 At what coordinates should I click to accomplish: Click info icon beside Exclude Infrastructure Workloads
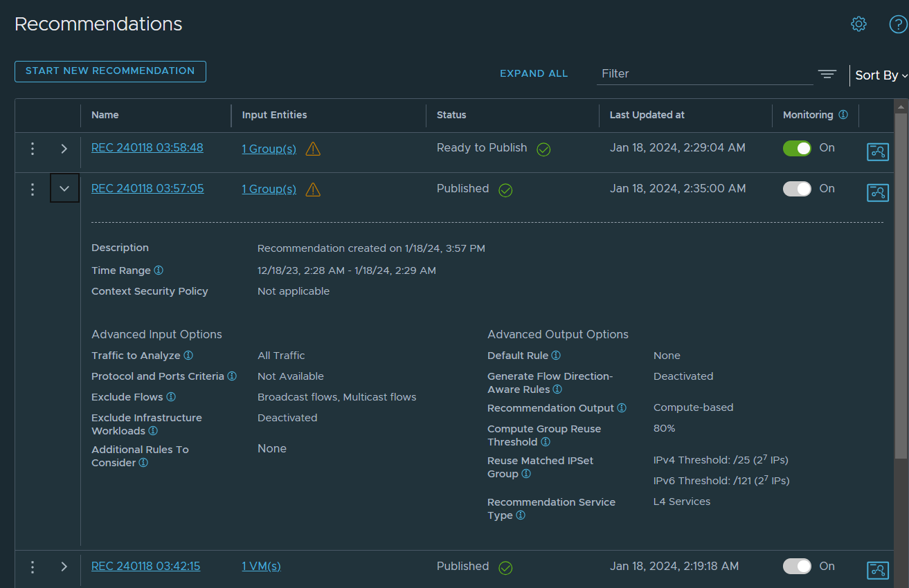[153, 431]
